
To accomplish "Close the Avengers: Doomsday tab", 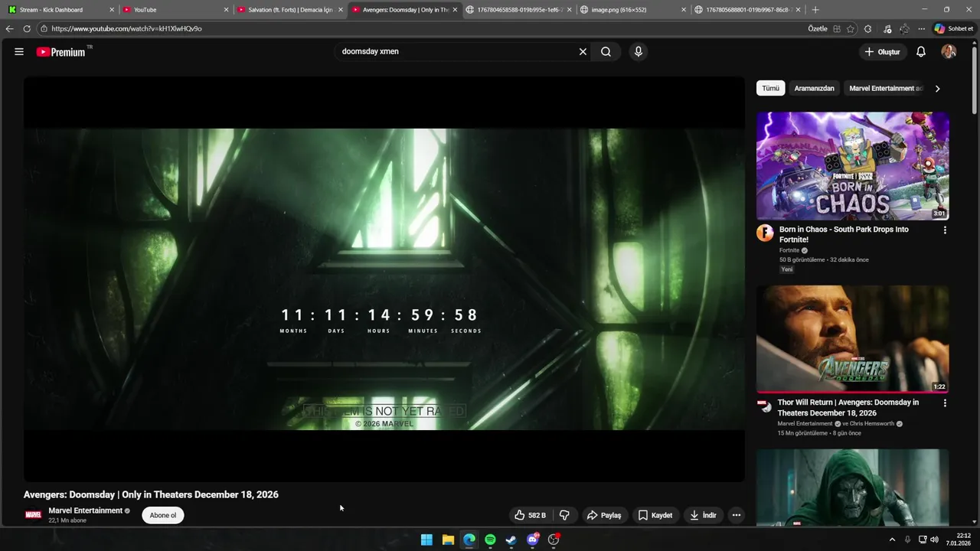I will (456, 10).
